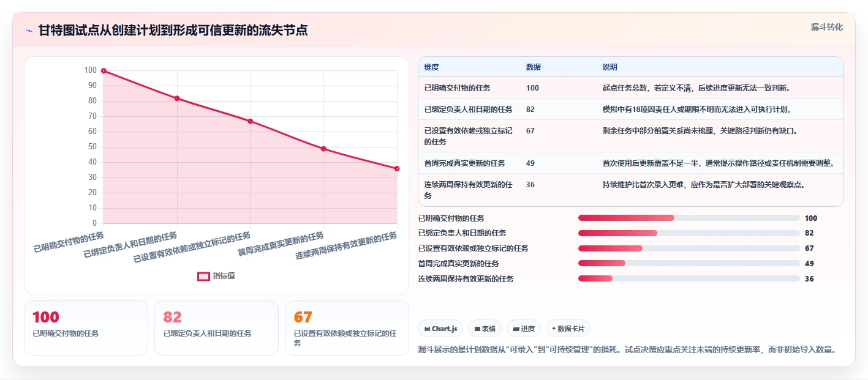868x380 pixels.
Task: Click the progress value 36
Action: (x=809, y=279)
